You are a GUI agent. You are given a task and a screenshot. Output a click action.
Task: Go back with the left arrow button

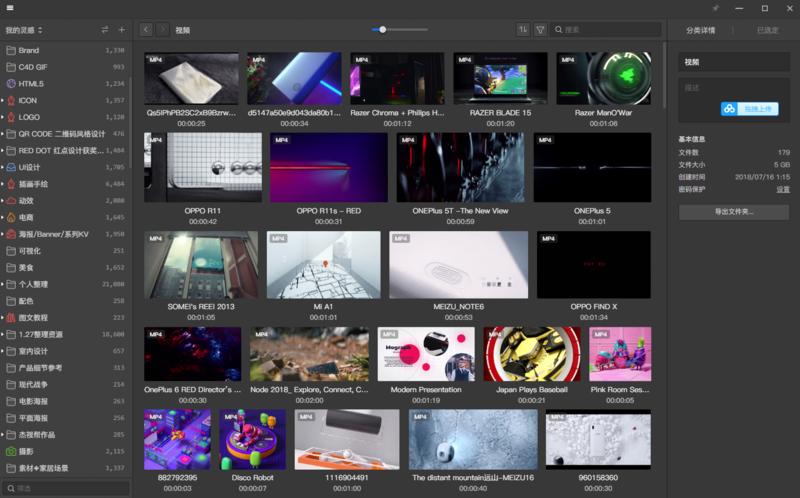pos(147,30)
